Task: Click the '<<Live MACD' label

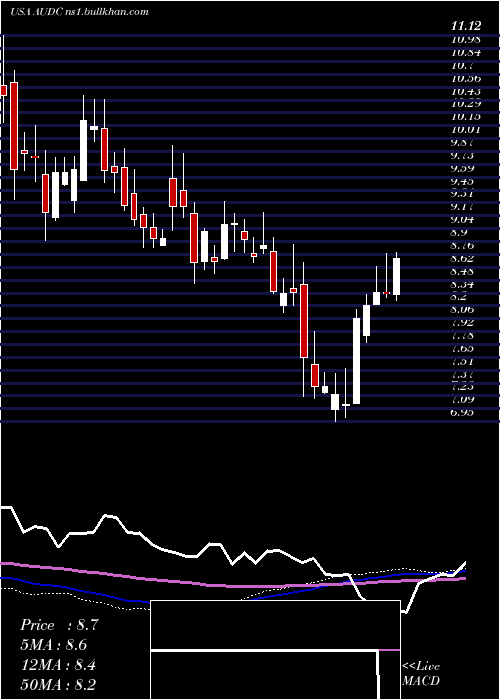Action: pyautogui.click(x=421, y=673)
